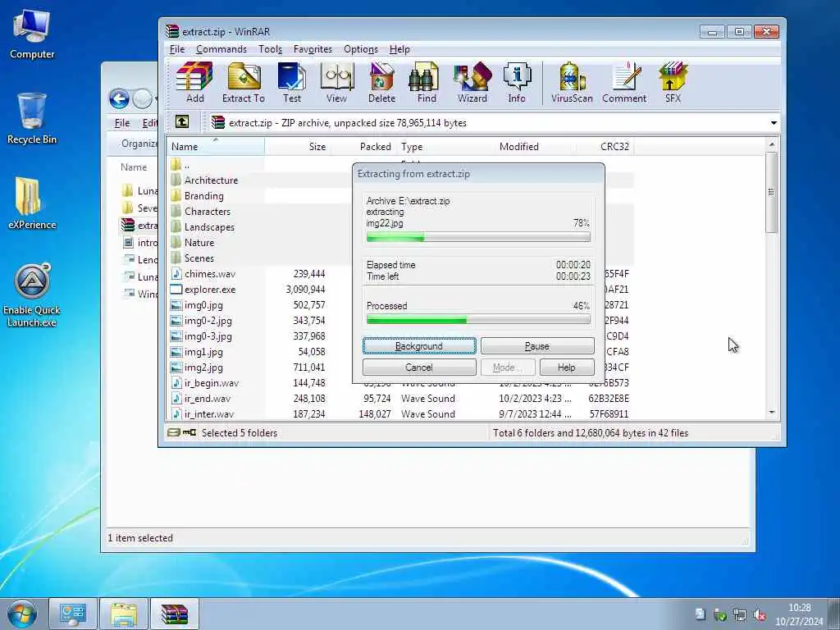
Task: Click Explorer window back arrow button
Action: tap(119, 98)
